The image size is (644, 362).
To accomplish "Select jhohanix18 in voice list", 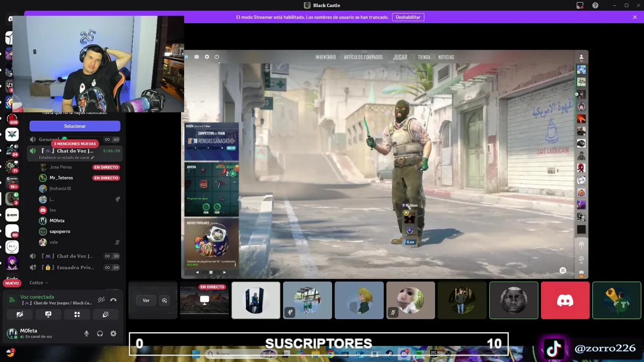I will click(x=79, y=189).
